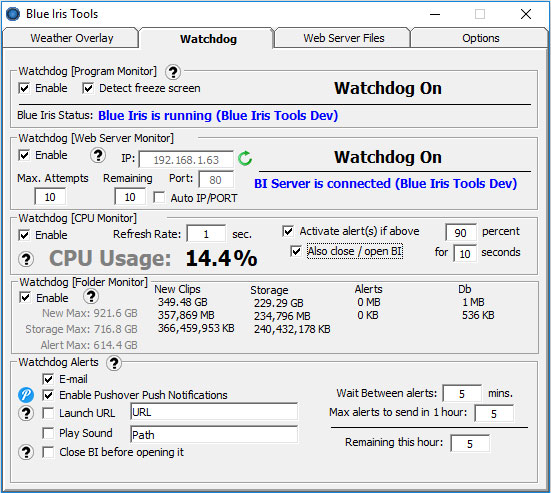Click the Remaining attempts field
Screen dimensions: 551x493
point(130,197)
